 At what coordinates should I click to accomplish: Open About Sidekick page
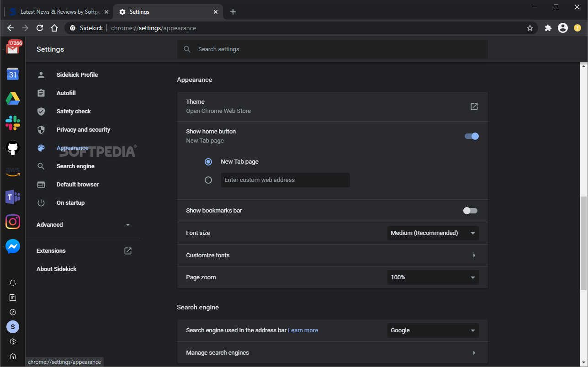tap(57, 269)
